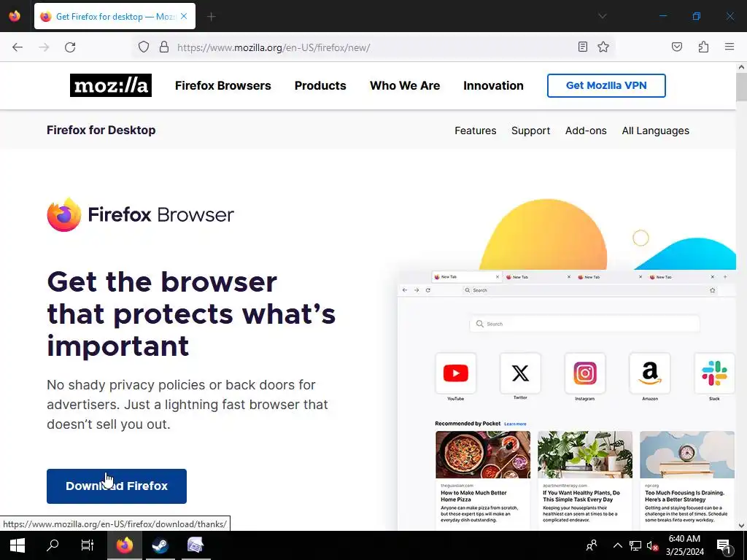Close the Get Firefox for desktop tab
Image resolution: width=747 pixels, height=560 pixels.
(184, 16)
